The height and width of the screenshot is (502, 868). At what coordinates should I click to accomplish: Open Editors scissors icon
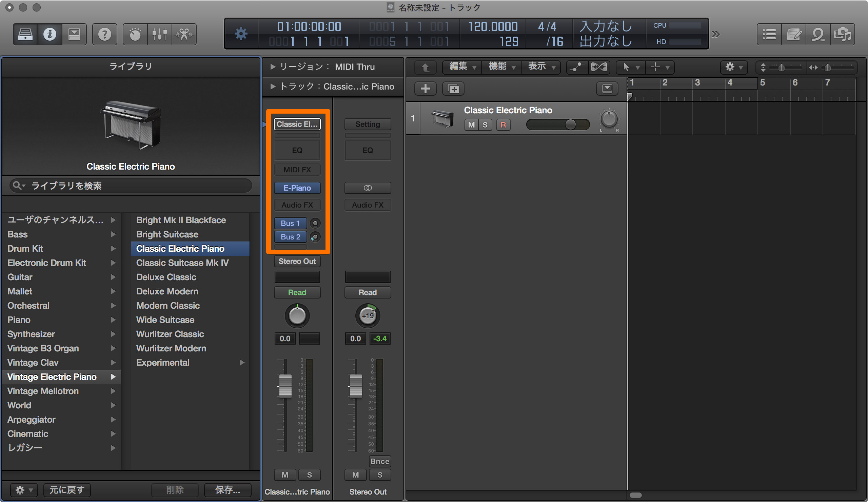tap(184, 34)
